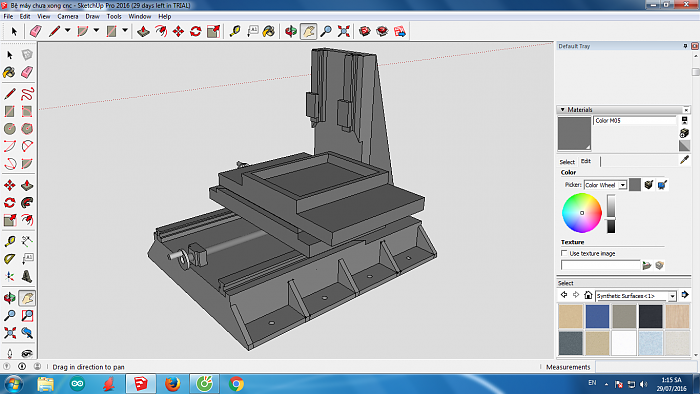Open the Color Wheel picker dropdown
The image size is (700, 394).
pyautogui.click(x=622, y=185)
